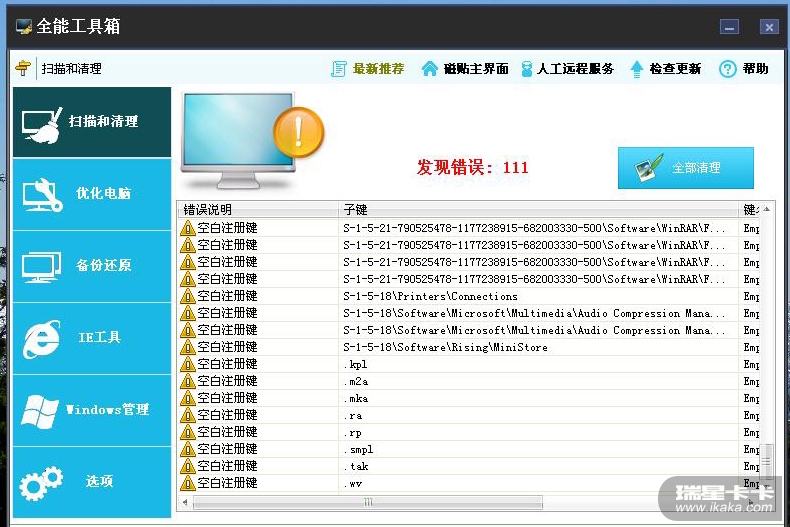
Task: Click the monitor with warning badge image
Action: (252, 141)
